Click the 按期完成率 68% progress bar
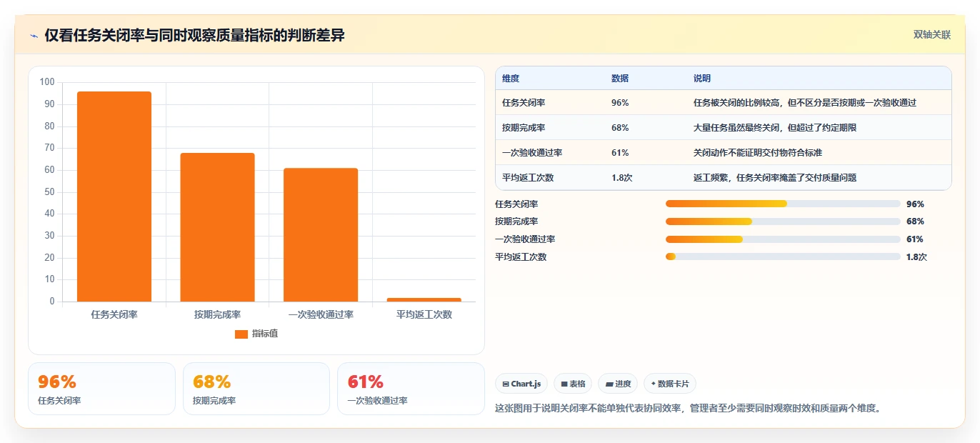Screen dimensions: 980x443 pyautogui.click(x=783, y=221)
